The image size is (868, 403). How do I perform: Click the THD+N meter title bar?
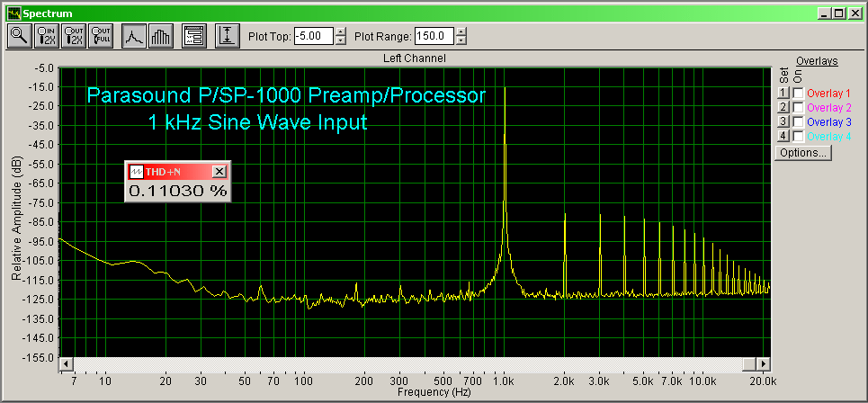177,172
